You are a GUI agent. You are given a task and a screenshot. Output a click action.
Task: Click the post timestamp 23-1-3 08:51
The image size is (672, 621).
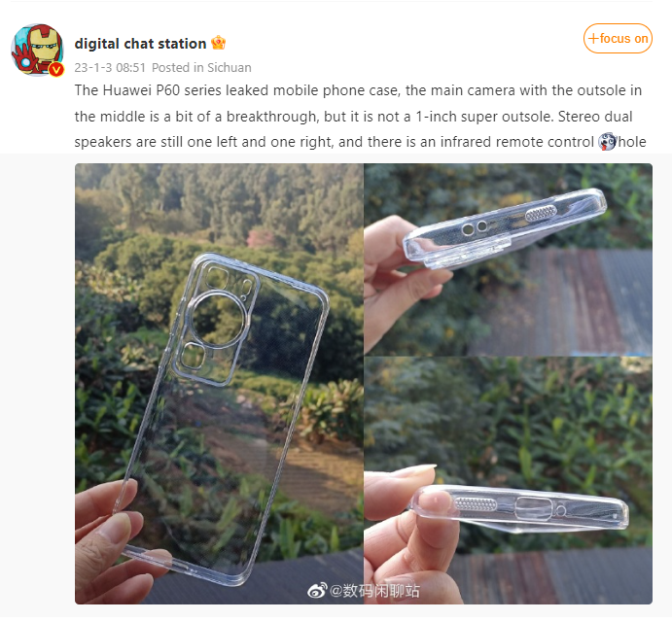[110, 68]
